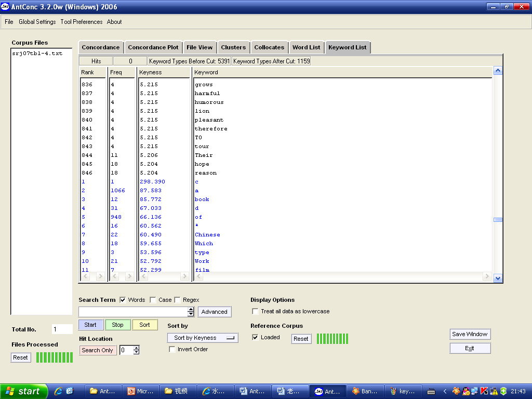
Task: Switch to the '水...' Internet Explorer taskbar item
Action: point(216,391)
